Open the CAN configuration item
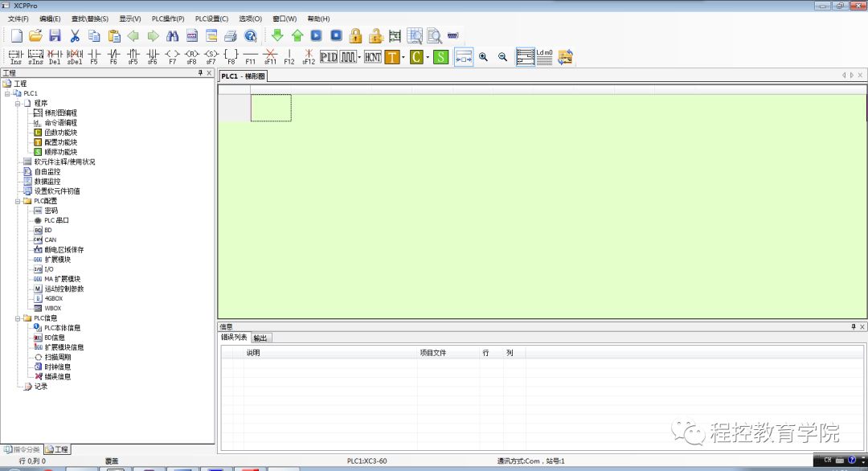This screenshot has width=868, height=471. coord(51,240)
